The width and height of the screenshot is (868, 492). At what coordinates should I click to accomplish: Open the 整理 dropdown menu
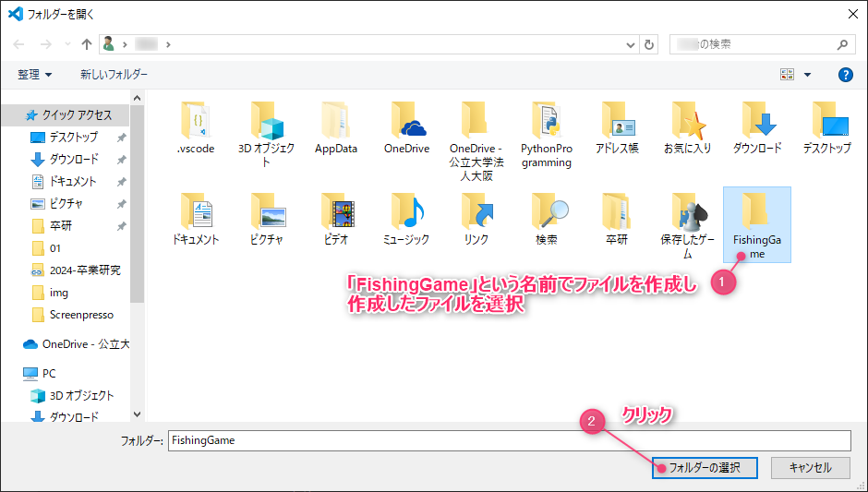point(35,75)
